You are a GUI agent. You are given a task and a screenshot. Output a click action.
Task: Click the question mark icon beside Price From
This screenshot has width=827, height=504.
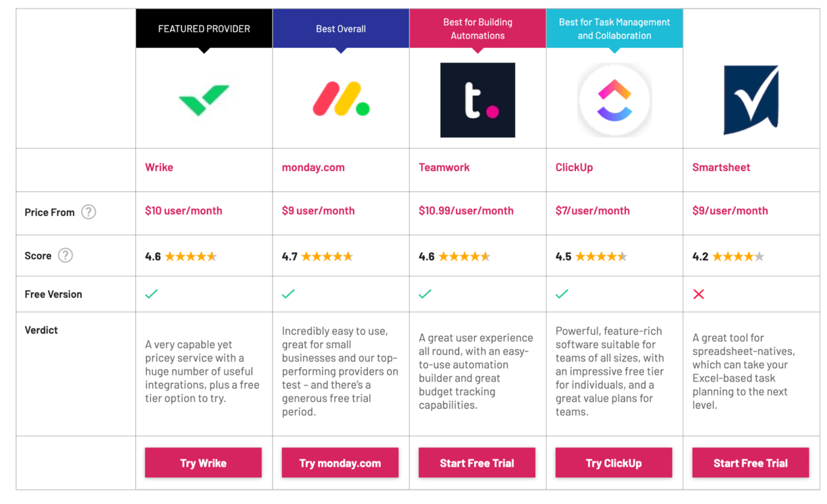87,212
